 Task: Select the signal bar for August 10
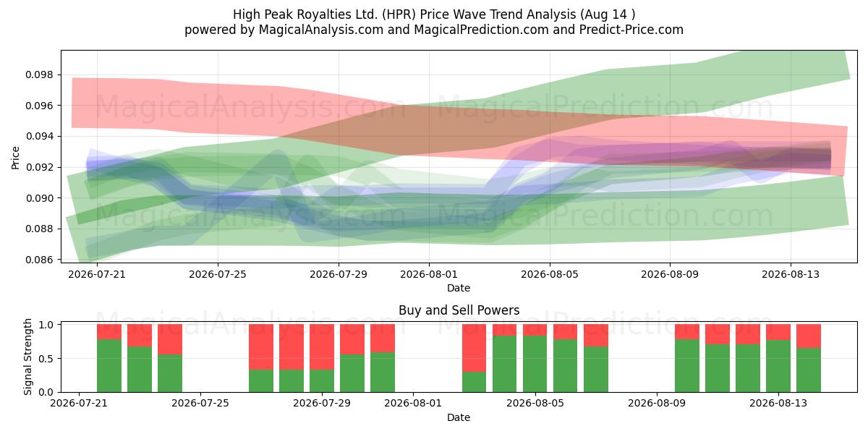(x=687, y=358)
